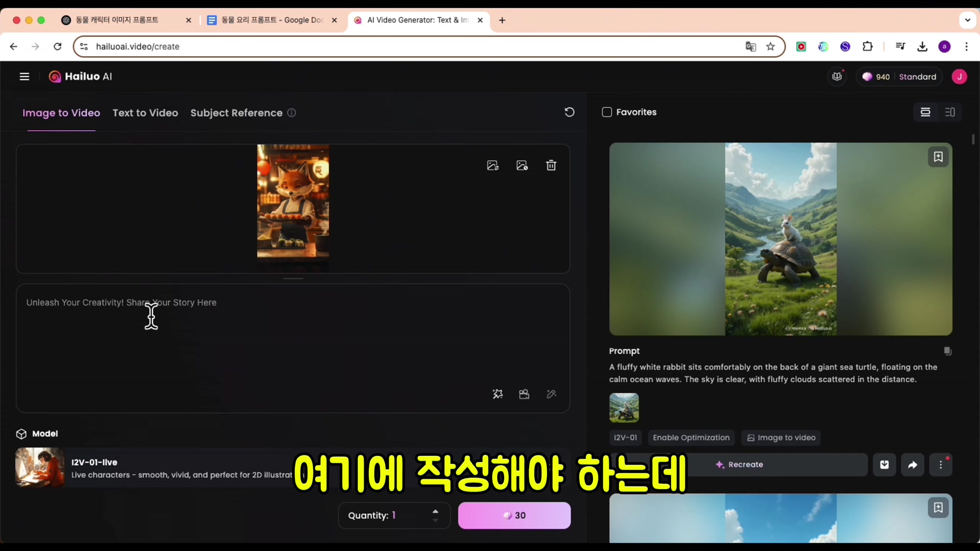Bookmark the second sky video card
This screenshot has width=980, height=551.
tap(938, 508)
